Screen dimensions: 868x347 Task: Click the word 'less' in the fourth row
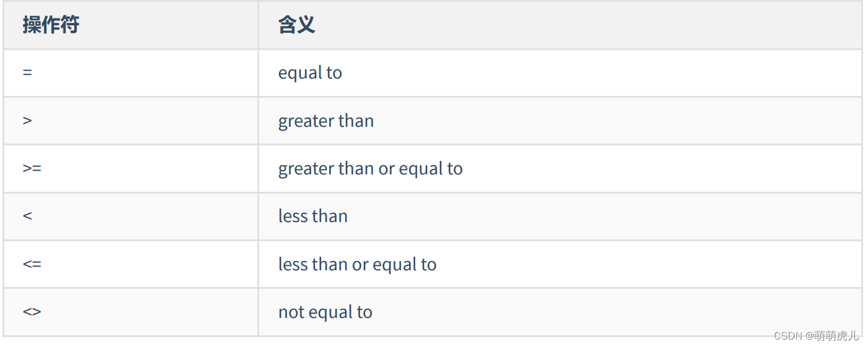292,216
